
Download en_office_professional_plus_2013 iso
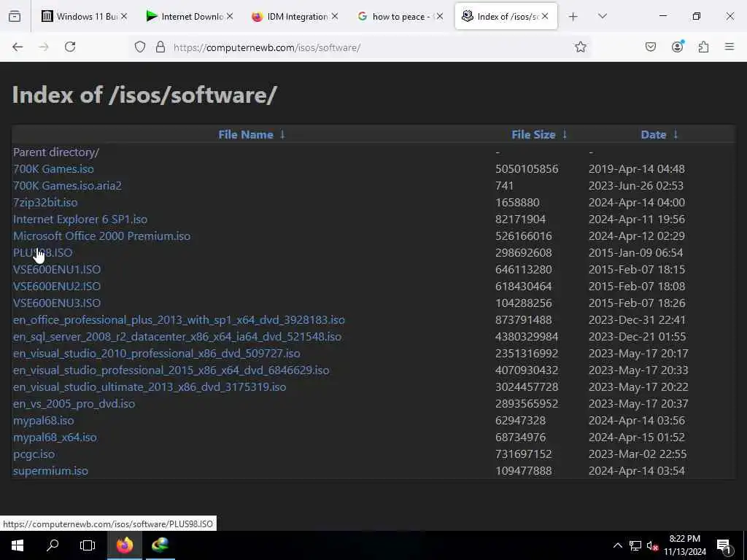click(x=179, y=320)
